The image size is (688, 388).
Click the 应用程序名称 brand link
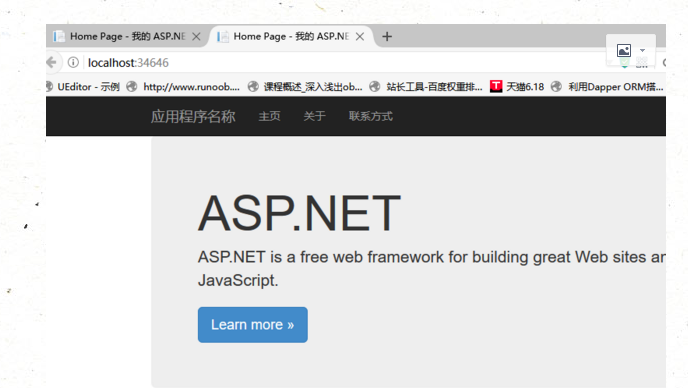tap(193, 116)
